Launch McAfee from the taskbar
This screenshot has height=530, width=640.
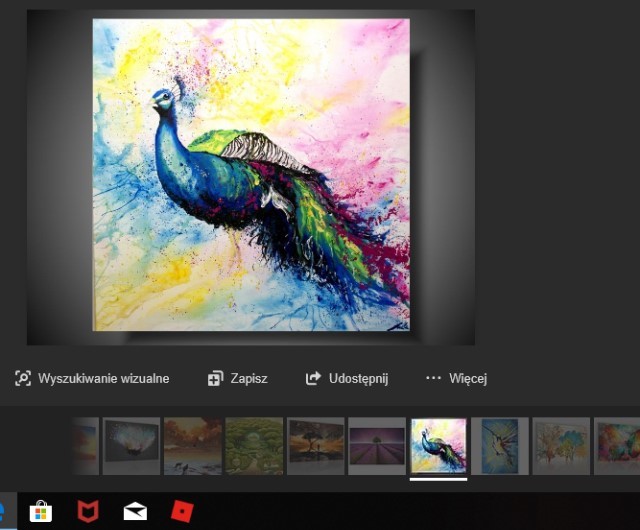pos(88,512)
